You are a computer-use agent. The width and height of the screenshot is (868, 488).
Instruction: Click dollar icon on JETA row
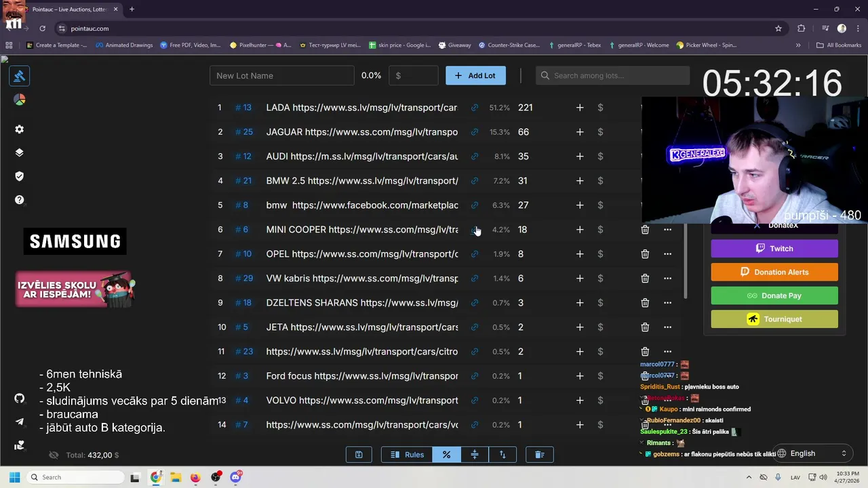point(600,327)
